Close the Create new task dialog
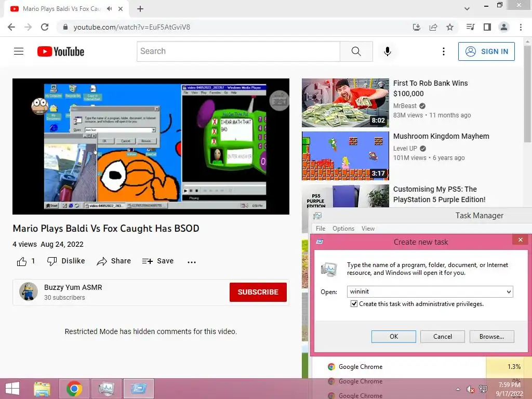The width and height of the screenshot is (532, 399). pyautogui.click(x=521, y=240)
